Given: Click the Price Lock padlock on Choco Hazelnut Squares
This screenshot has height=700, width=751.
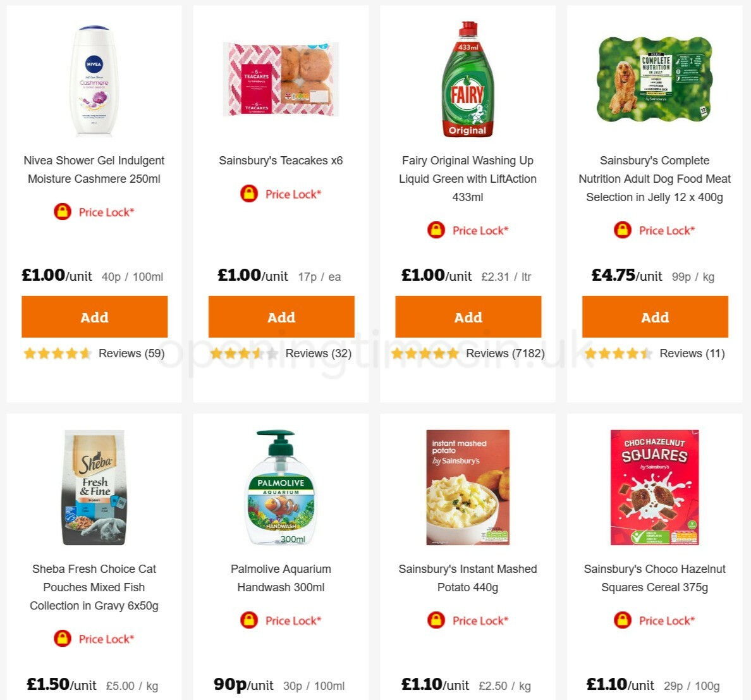Looking at the screenshot, I should click(622, 620).
